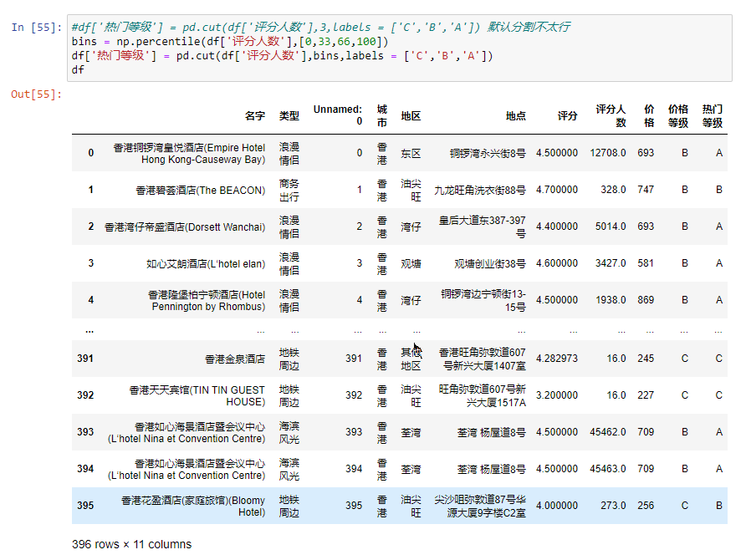
Task: Click rating count value 328.0
Action: [613, 190]
